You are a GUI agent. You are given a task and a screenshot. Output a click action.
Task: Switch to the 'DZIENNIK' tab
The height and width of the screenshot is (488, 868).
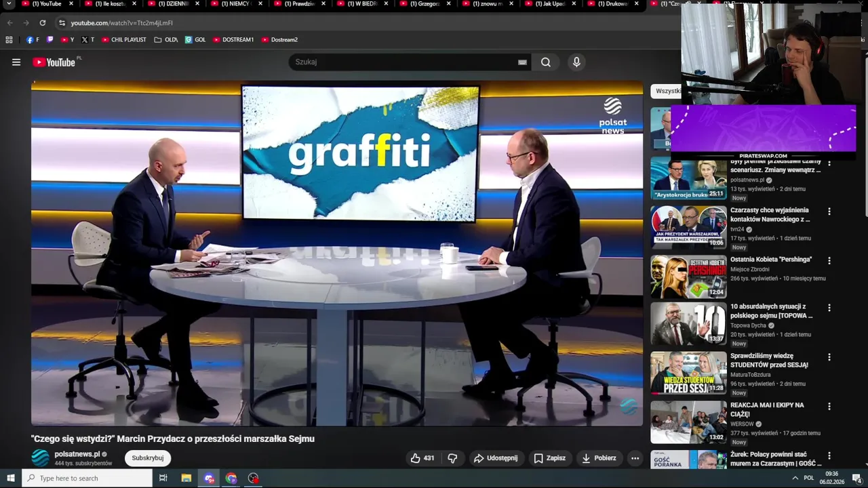click(x=172, y=4)
